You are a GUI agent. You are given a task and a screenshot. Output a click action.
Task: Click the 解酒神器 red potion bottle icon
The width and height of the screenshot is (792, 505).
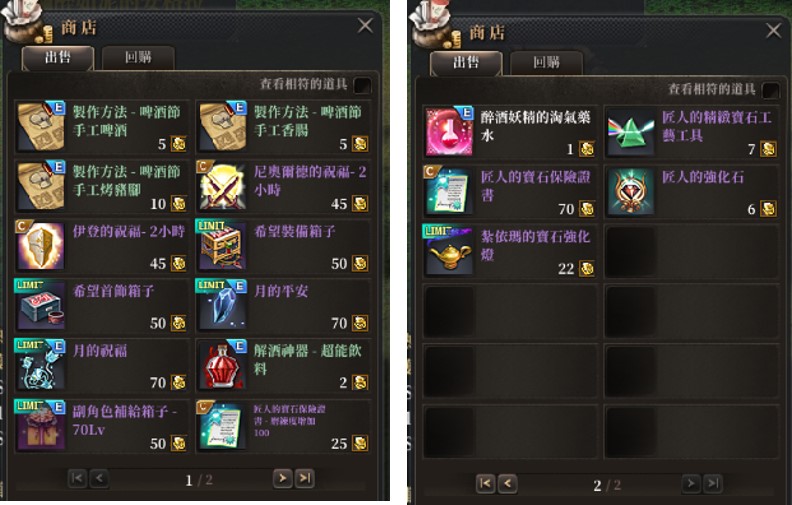[x=222, y=365]
